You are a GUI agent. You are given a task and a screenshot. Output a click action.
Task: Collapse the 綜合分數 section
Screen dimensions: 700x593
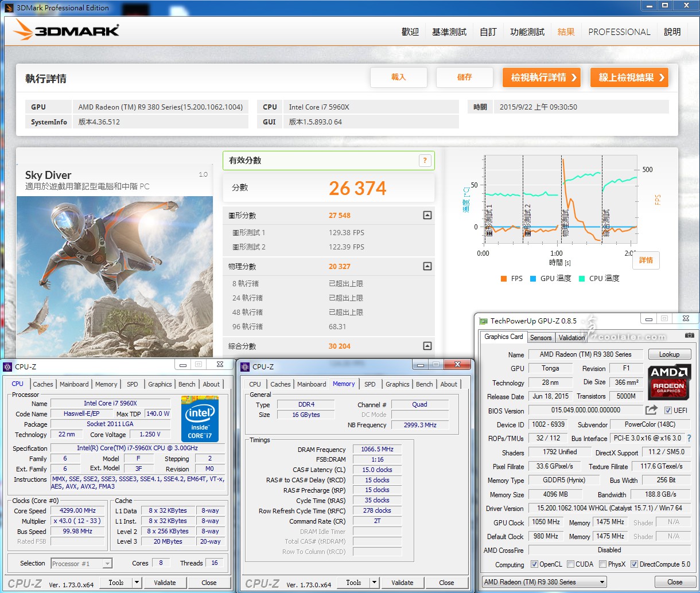pos(427,346)
